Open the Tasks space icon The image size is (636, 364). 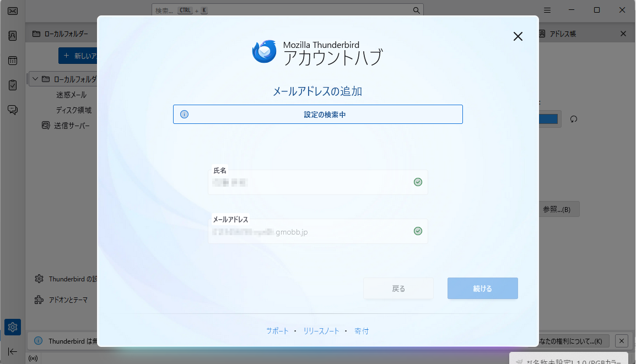(x=12, y=85)
